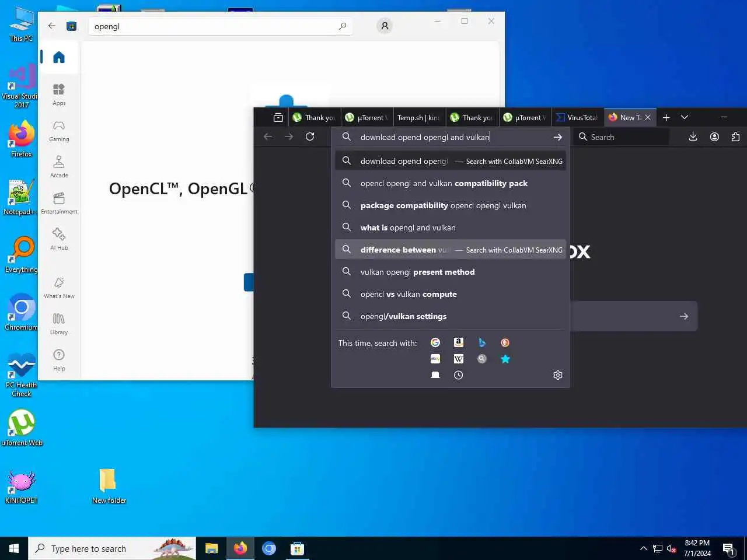Open What's New in Microsoft Store
The height and width of the screenshot is (560, 747).
point(59,288)
